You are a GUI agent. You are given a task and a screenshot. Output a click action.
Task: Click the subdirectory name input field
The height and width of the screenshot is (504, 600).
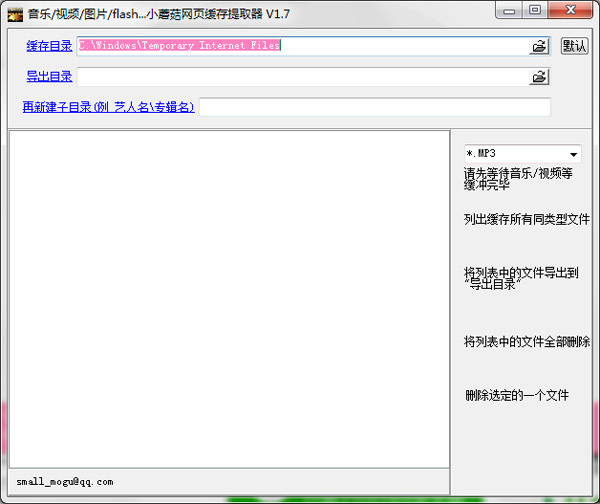pyautogui.click(x=375, y=107)
